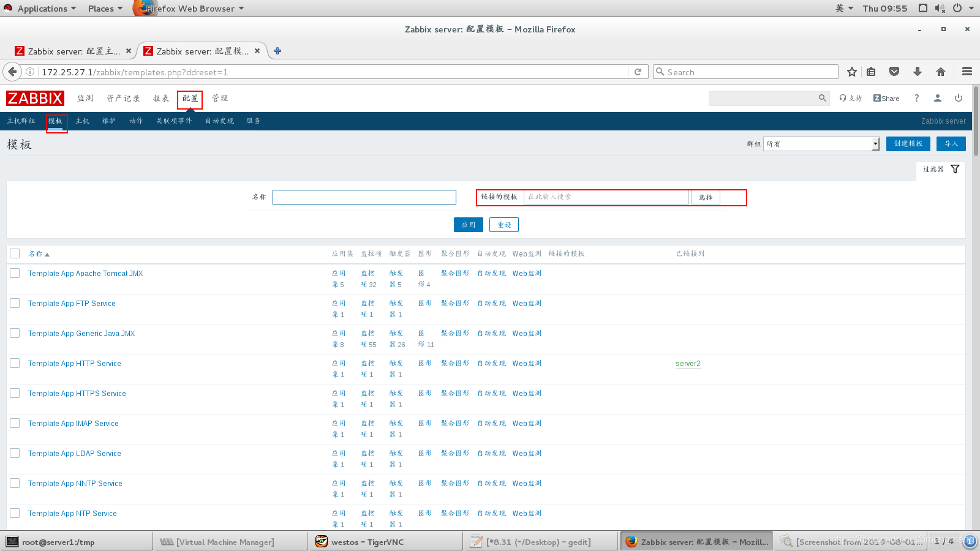The width and height of the screenshot is (980, 551).
Task: Click the ZABBIX logo
Action: [x=35, y=98]
